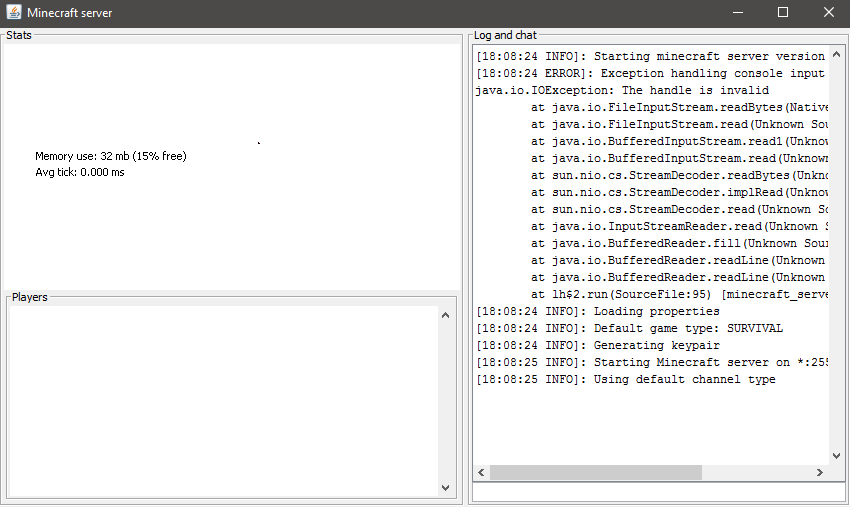Screen dimensions: 850x507
Task: Click the 'Avg tick: 0.000 ms' text
Action: 80,172
